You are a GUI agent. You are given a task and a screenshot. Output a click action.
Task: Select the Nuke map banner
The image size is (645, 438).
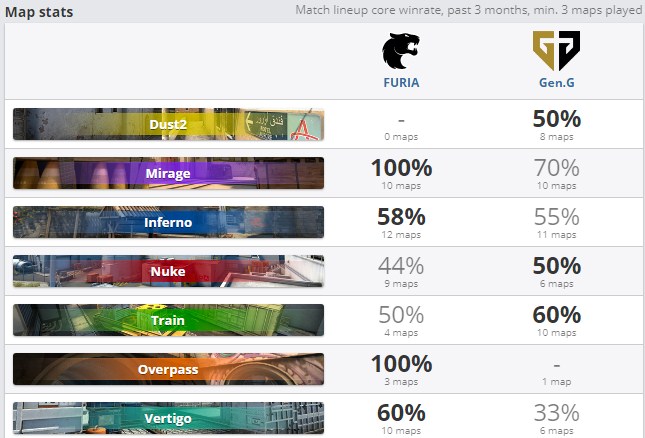(168, 271)
